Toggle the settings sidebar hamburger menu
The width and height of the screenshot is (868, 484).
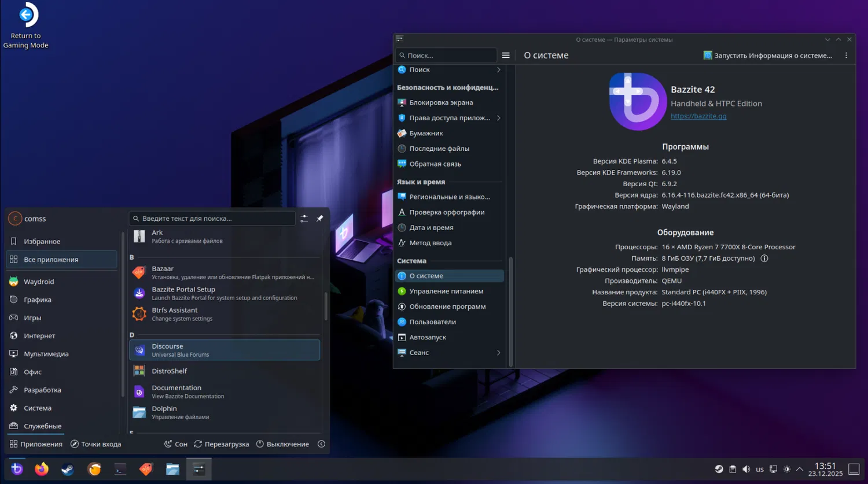pyautogui.click(x=506, y=56)
